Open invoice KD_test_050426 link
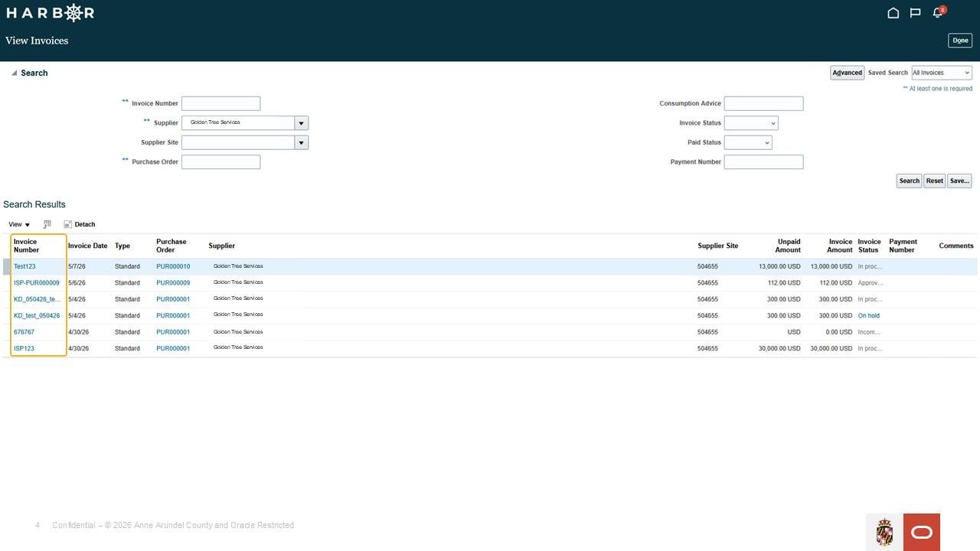This screenshot has height=551, width=980. [37, 315]
